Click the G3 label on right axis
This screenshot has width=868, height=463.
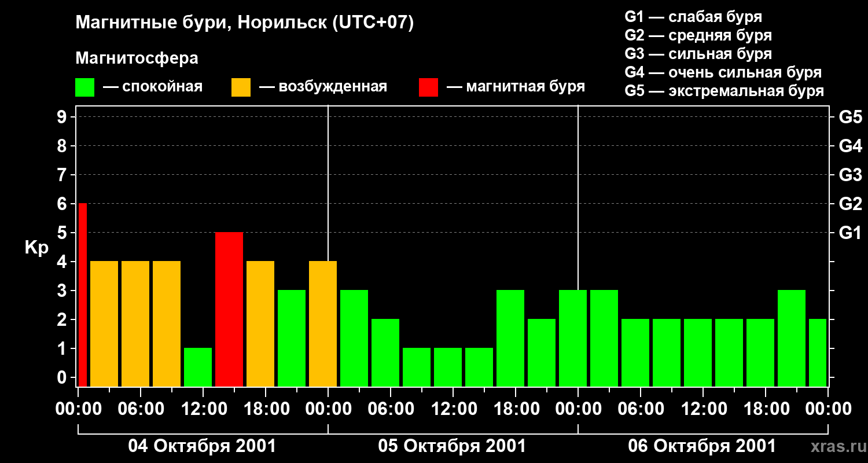tap(851, 175)
